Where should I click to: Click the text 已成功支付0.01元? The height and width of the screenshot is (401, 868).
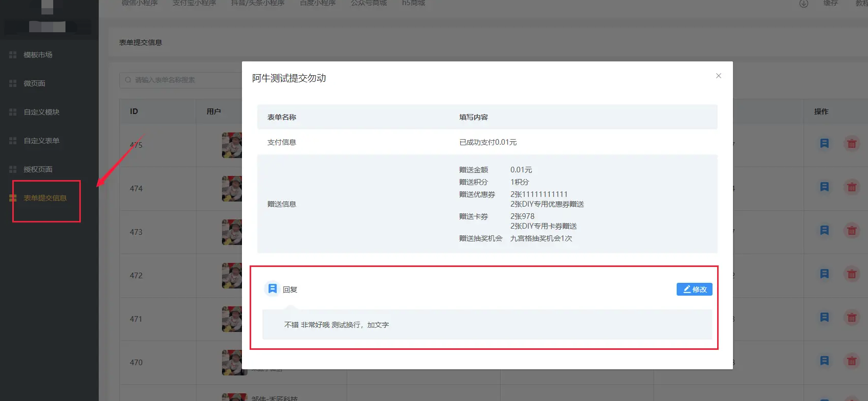[x=488, y=142]
